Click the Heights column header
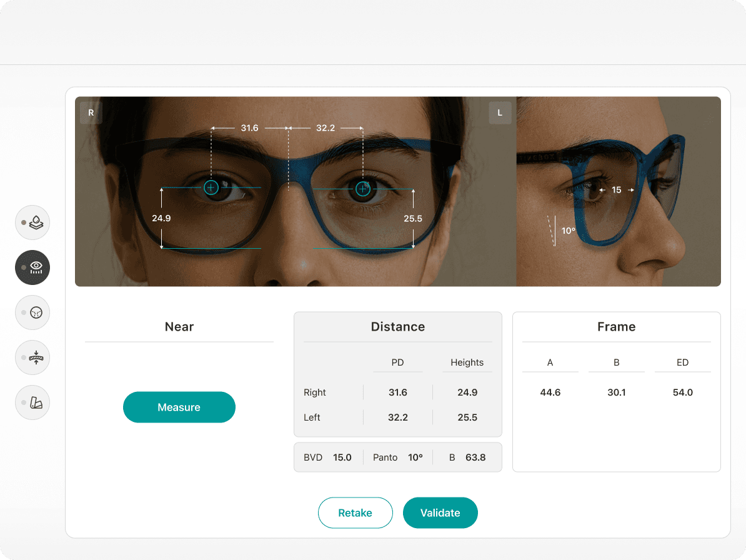Image resolution: width=746 pixels, height=560 pixels. click(x=467, y=362)
